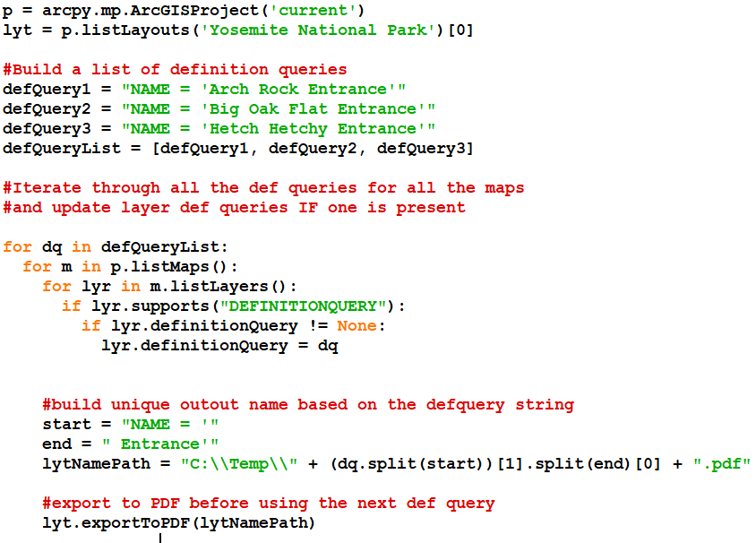Click the "for dq in defQueryList:" loop line

click(x=116, y=246)
